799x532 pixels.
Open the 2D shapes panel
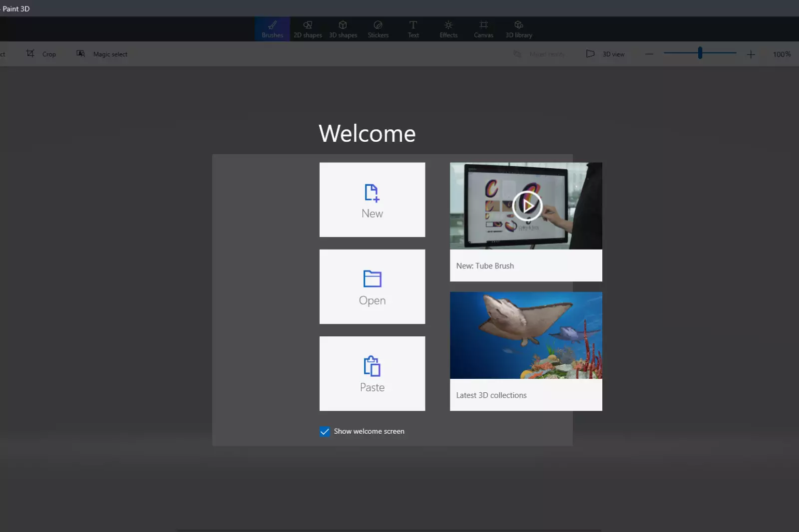(x=308, y=29)
